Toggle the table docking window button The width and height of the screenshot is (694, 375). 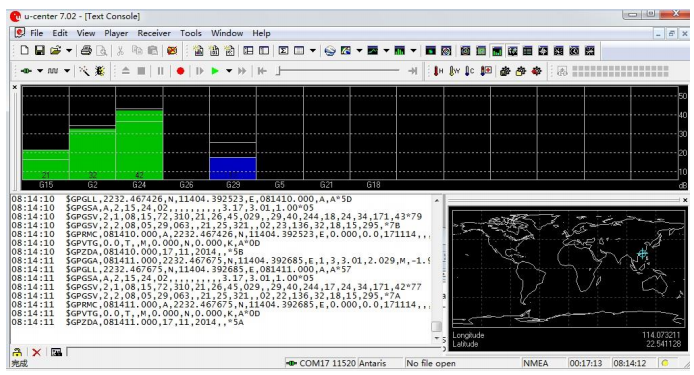tap(528, 51)
